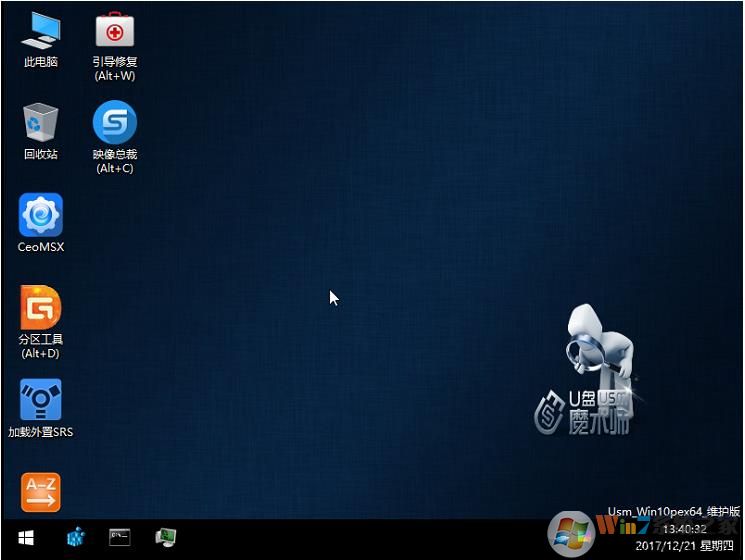Select the CeoMSX gear icon
Screen dimensions: 745x560
click(41, 215)
